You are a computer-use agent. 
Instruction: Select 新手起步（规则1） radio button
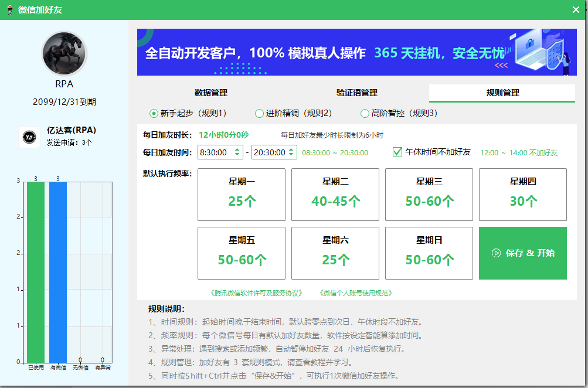[x=154, y=113]
